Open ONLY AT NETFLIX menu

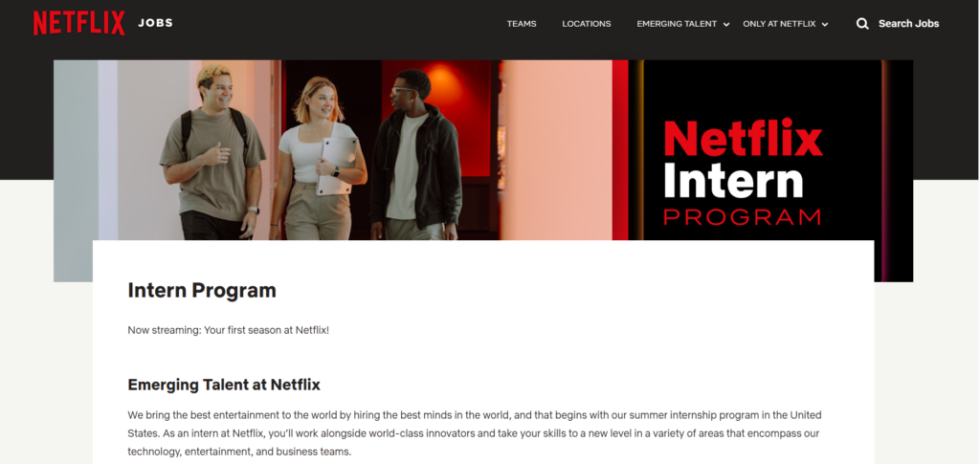coord(779,24)
